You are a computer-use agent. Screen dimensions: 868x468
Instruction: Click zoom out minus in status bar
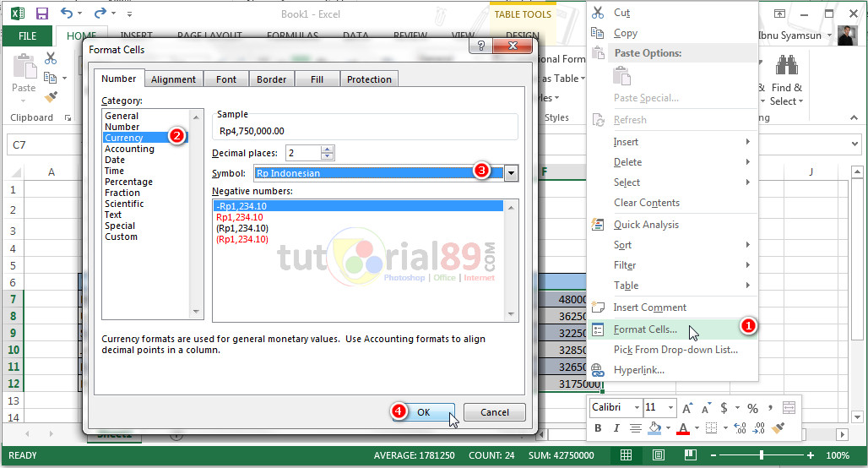coord(713,455)
